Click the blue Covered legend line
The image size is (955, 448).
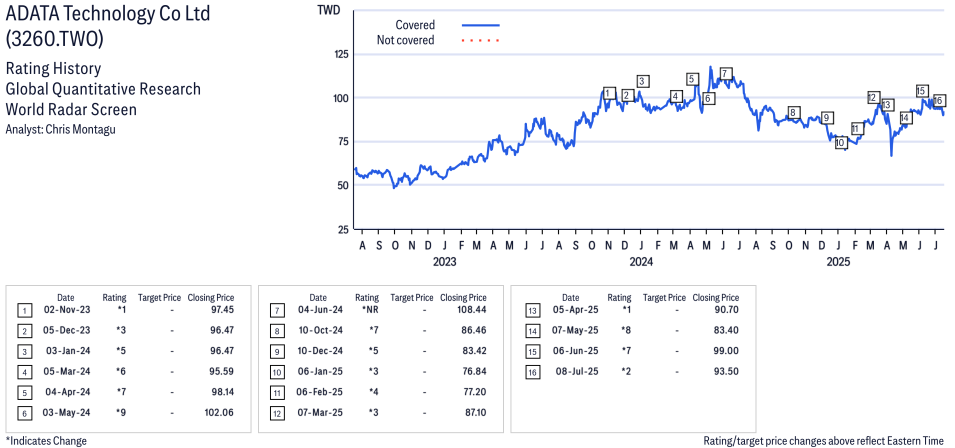481,26
